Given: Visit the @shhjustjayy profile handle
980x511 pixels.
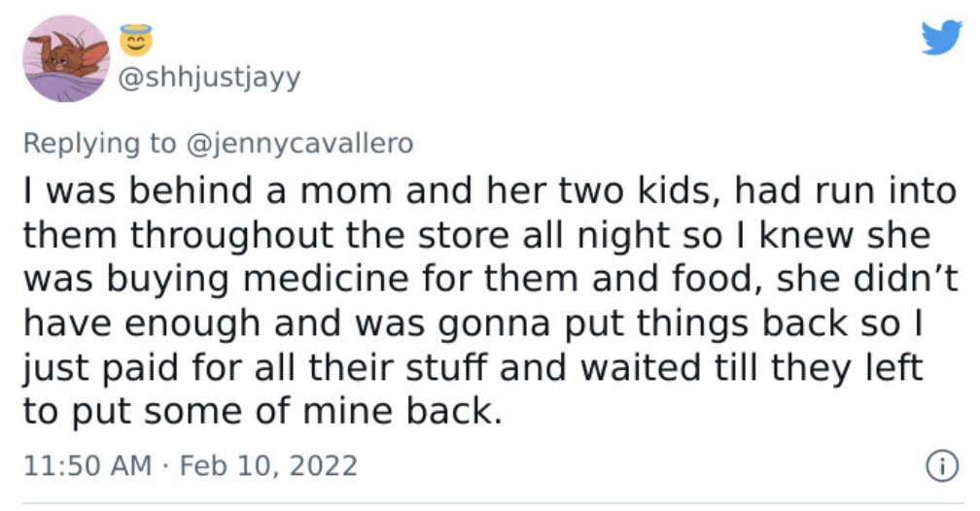Looking at the screenshot, I should point(209,78).
